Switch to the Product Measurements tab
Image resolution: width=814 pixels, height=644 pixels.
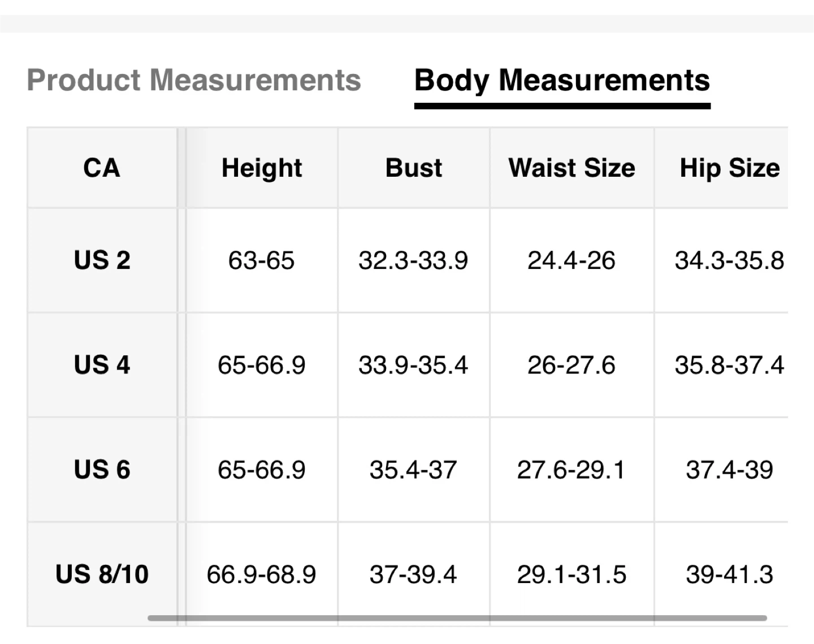click(x=194, y=80)
